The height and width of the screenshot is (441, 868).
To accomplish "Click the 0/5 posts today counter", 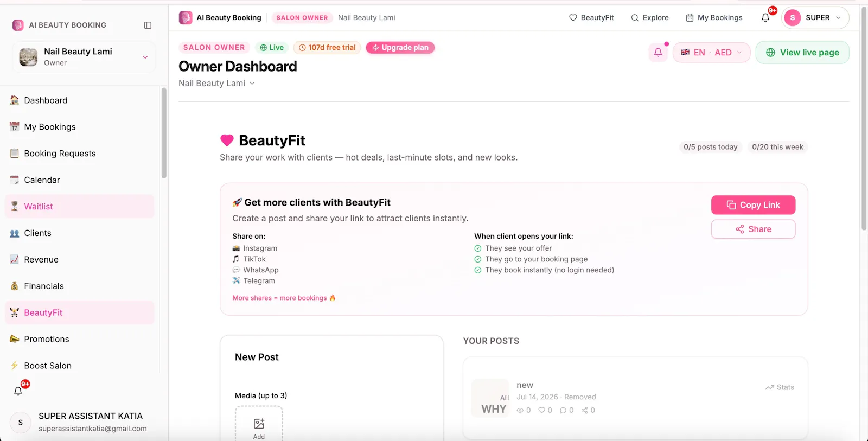I will pos(711,147).
